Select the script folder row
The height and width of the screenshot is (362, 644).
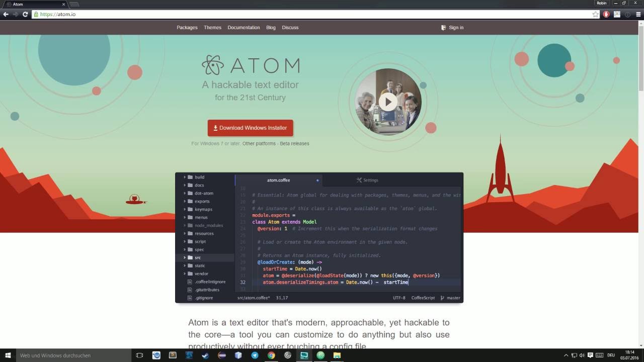tap(205, 241)
